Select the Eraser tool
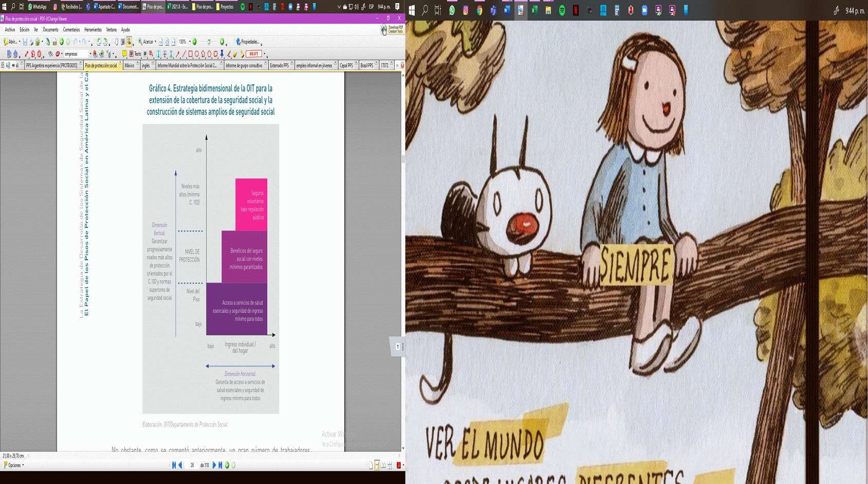The height and width of the screenshot is (484, 868). (x=235, y=53)
